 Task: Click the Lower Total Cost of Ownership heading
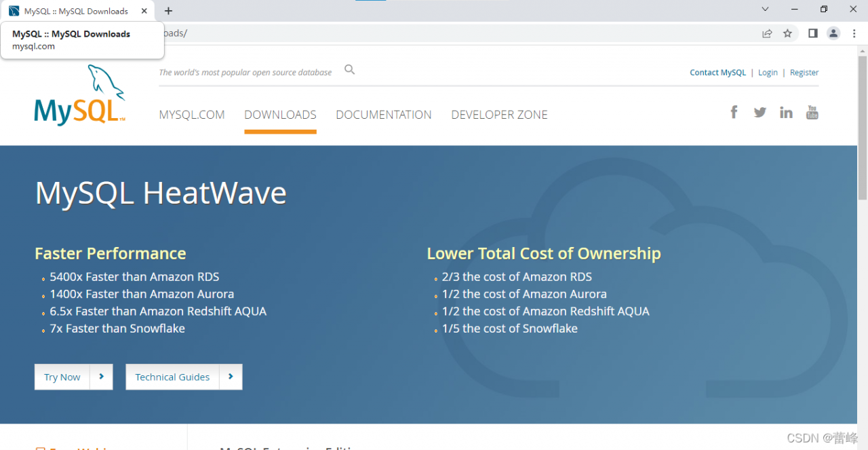point(544,253)
